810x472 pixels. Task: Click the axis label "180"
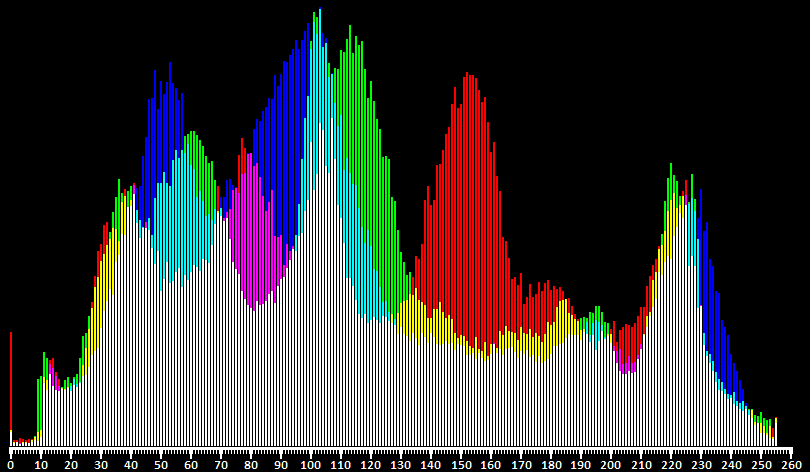pyautogui.click(x=551, y=464)
